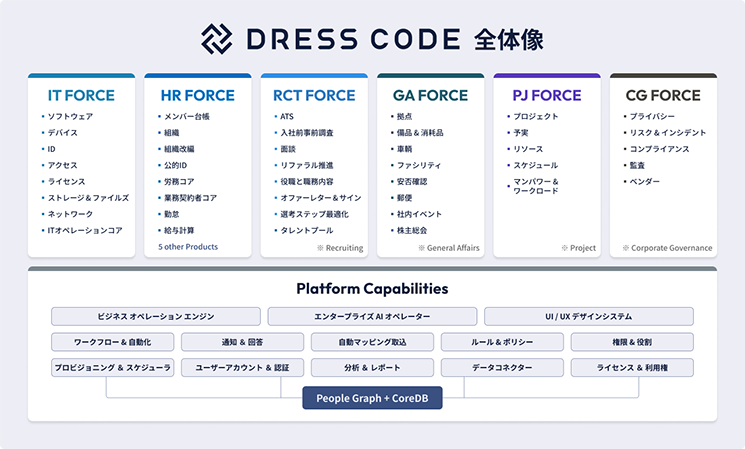Click 選考ステップ最適化 item
Image resolution: width=745 pixels, height=449 pixels.
(315, 214)
